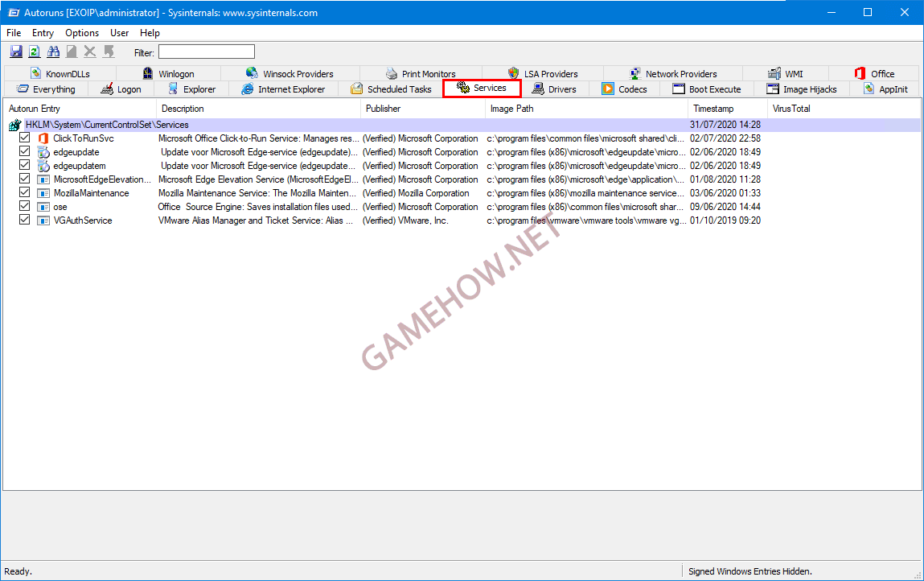
Task: Click inside the Filter text box
Action: [x=206, y=52]
